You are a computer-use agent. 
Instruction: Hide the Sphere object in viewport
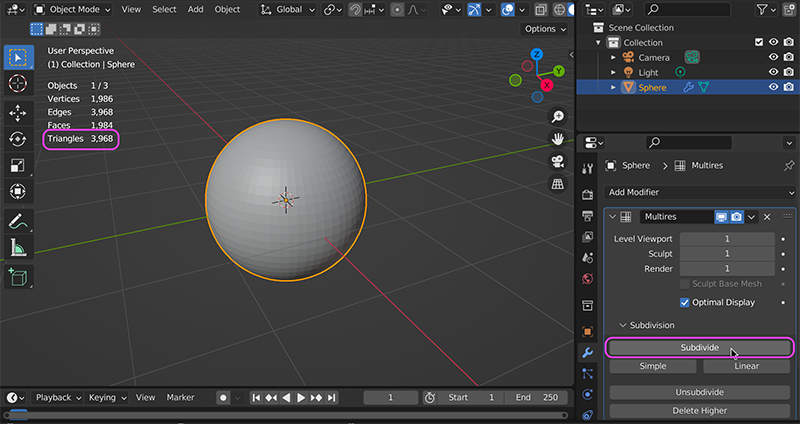tap(773, 87)
